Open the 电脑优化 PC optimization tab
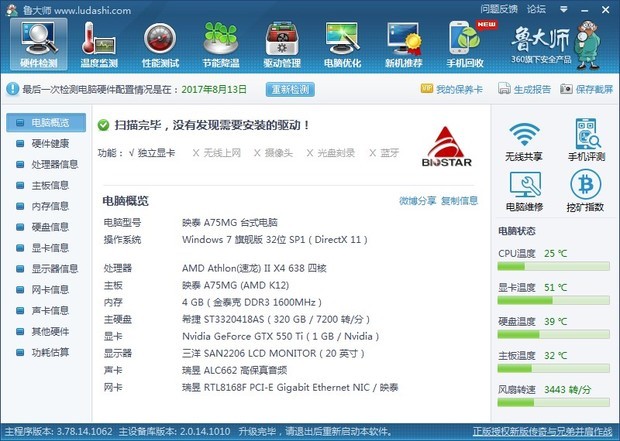The width and height of the screenshot is (620, 441). 342,44
